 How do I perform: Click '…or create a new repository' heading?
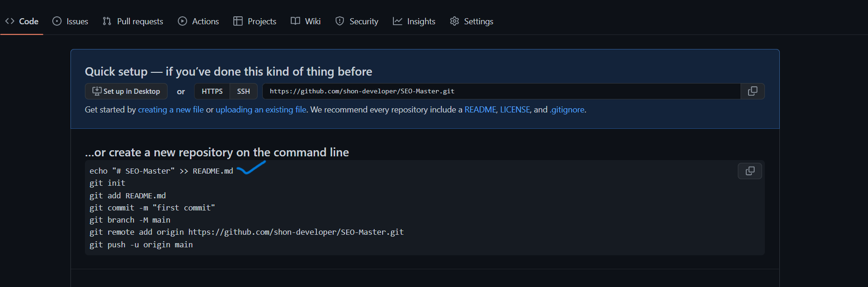click(x=217, y=153)
